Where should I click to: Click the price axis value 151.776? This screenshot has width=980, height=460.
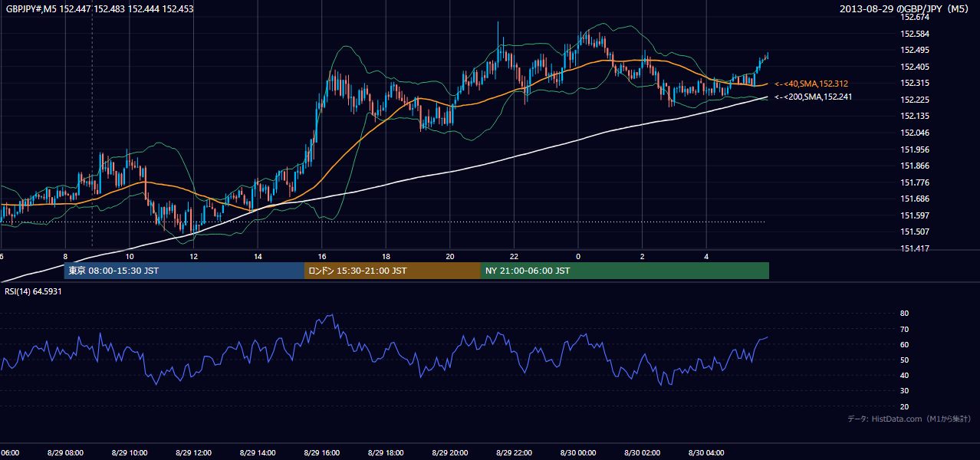914,182
